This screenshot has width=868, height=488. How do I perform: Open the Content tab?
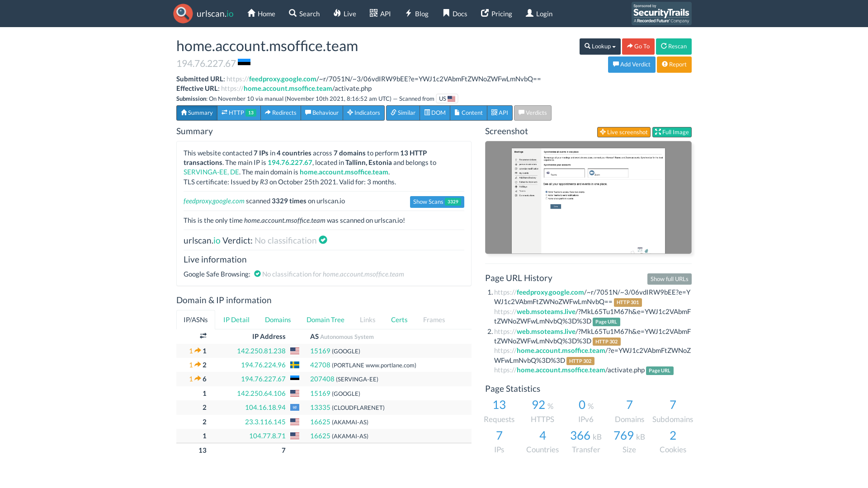click(468, 113)
